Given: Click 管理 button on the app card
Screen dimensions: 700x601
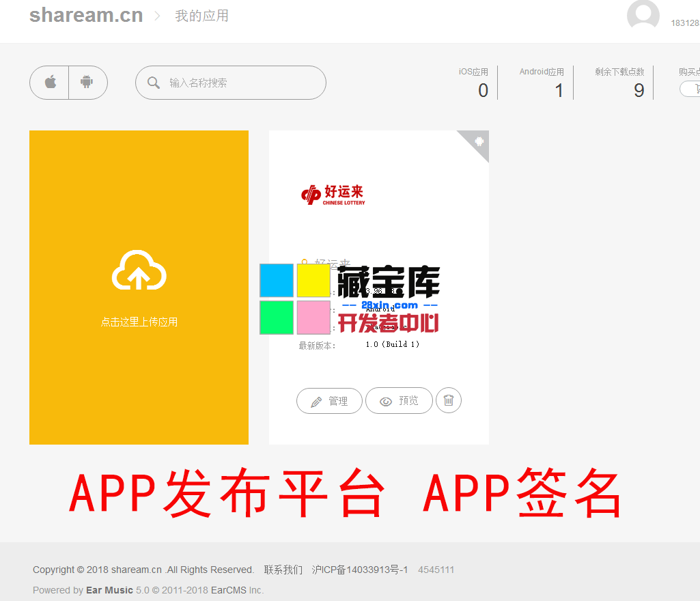Looking at the screenshot, I should click(329, 401).
